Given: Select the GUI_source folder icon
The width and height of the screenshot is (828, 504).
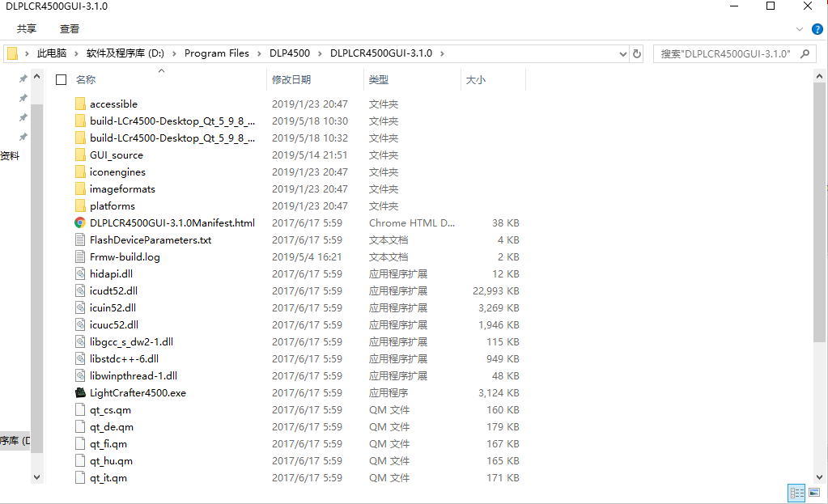Looking at the screenshot, I should click(x=80, y=155).
